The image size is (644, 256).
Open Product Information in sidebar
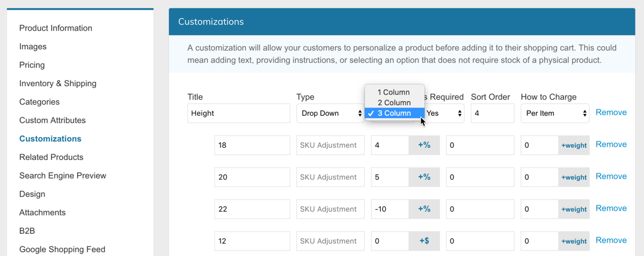55,28
